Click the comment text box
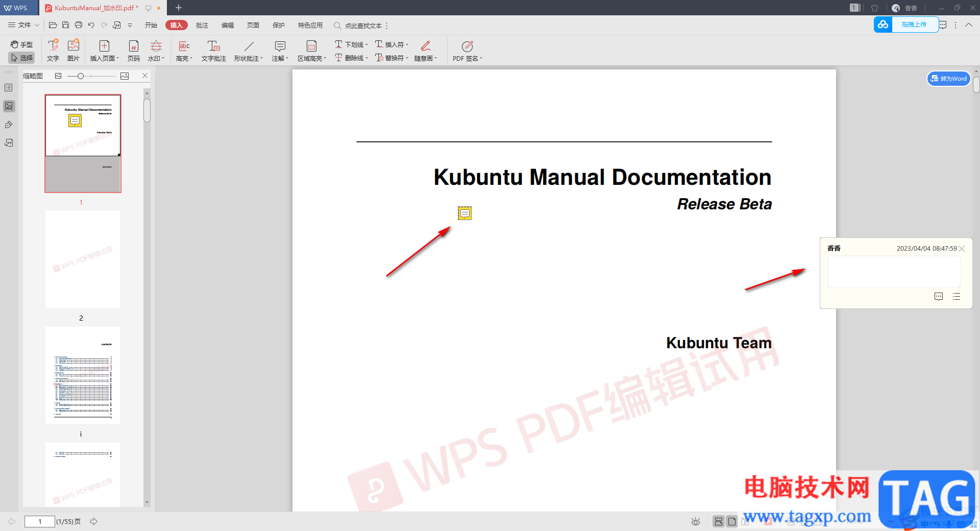This screenshot has width=980, height=531. point(894,272)
